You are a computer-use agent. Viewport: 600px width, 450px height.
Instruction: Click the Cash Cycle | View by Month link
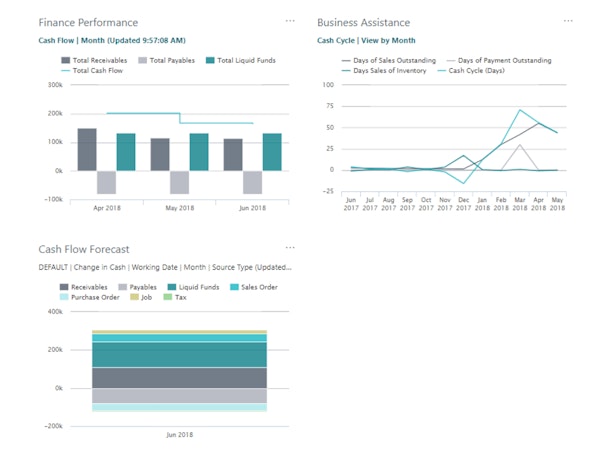[366, 41]
